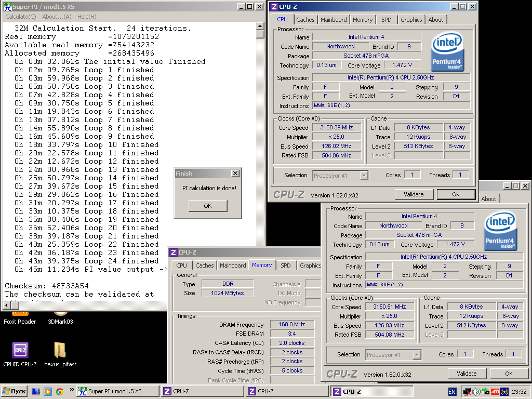The image size is (532, 399).
Task: Click the EN language indicator in tray
Action: click(x=452, y=392)
